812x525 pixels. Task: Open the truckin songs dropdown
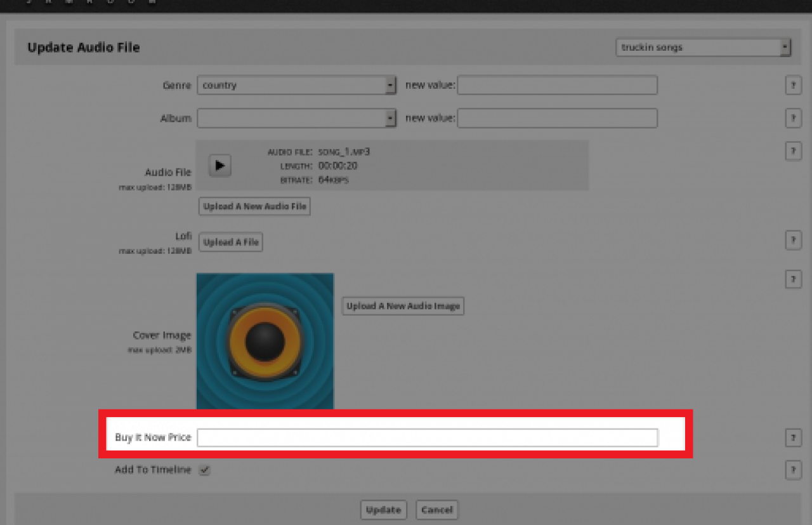[x=703, y=48]
